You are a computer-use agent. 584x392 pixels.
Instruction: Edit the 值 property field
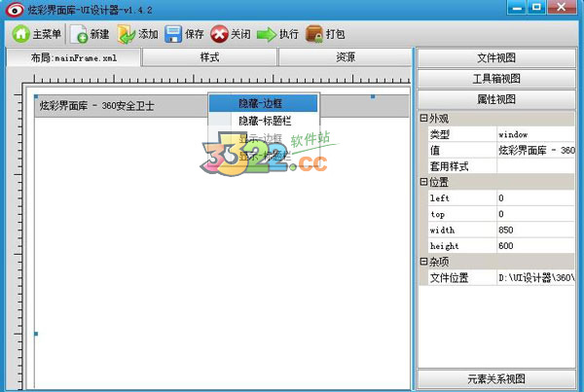536,151
